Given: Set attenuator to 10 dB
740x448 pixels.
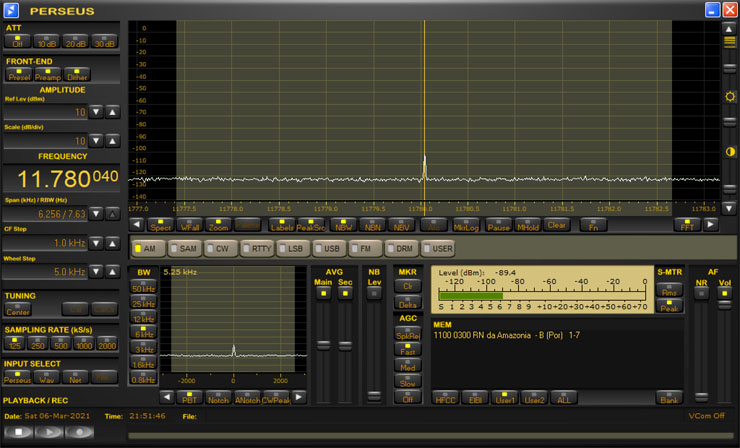Looking at the screenshot, I should click(x=47, y=41).
